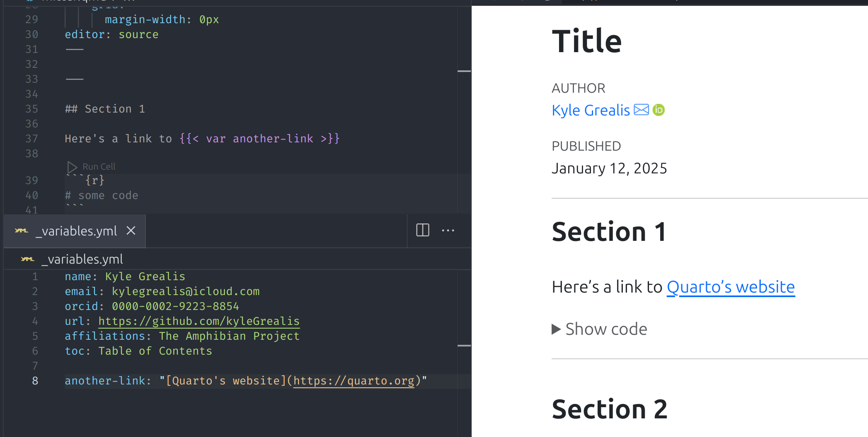Click the _variables.yml breadcrumb file name
This screenshot has height=437, width=868.
[x=82, y=259]
